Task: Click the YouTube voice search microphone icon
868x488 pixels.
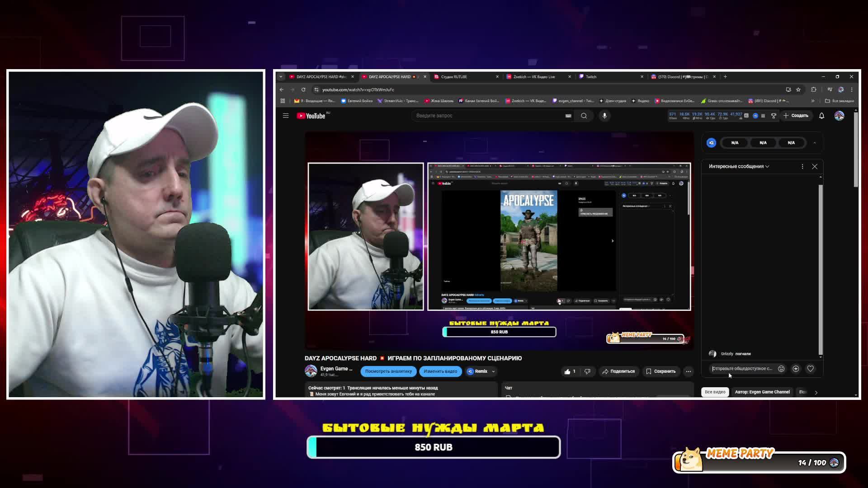Action: [x=604, y=116]
